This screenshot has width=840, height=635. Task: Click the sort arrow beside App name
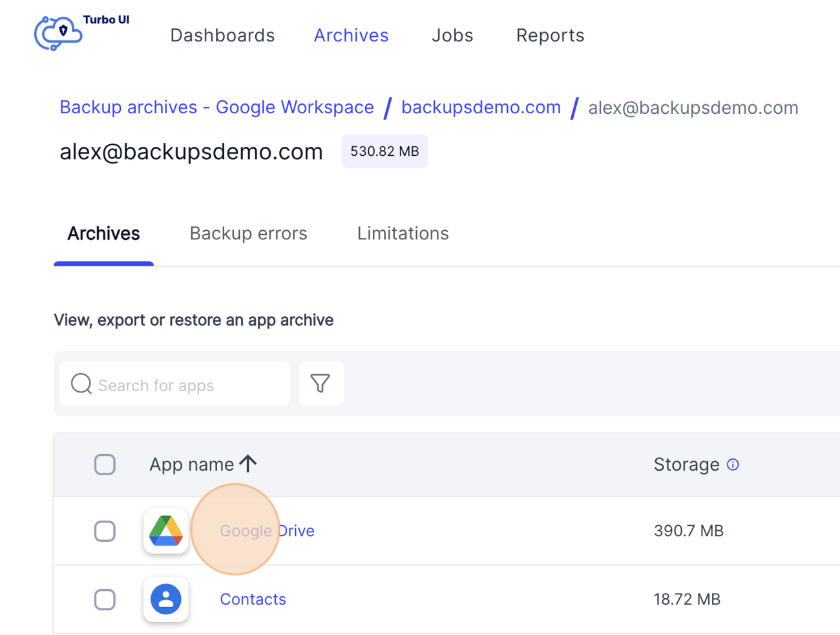pyautogui.click(x=249, y=464)
